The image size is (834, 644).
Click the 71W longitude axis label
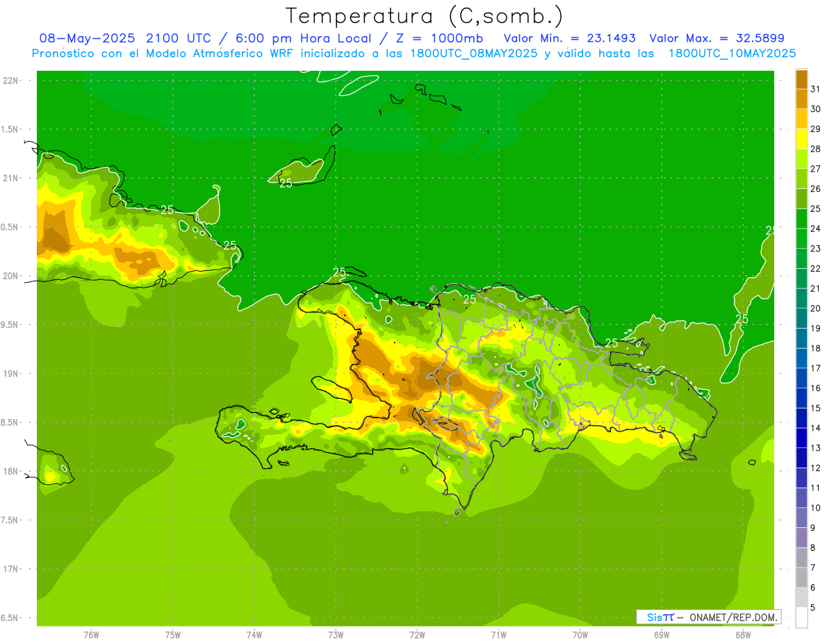498,635
